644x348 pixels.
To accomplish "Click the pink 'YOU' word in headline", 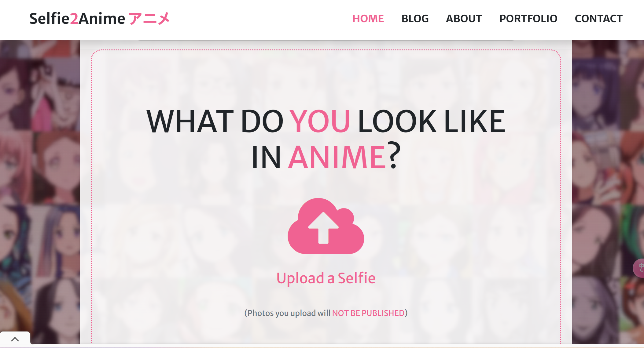I will point(320,121).
